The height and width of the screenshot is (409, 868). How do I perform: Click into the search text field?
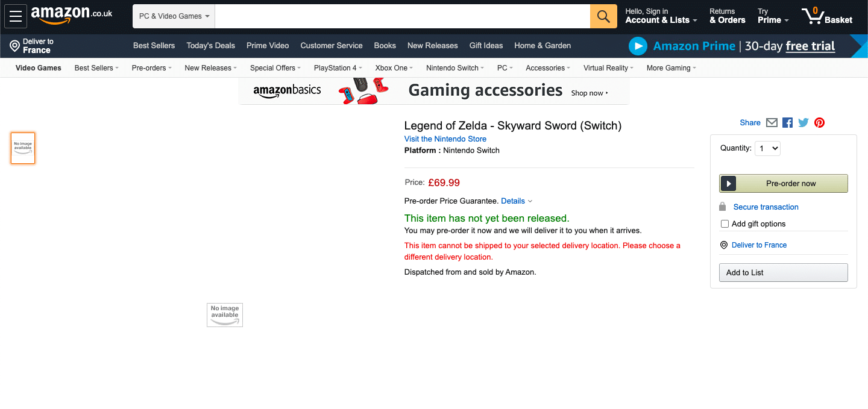[402, 16]
